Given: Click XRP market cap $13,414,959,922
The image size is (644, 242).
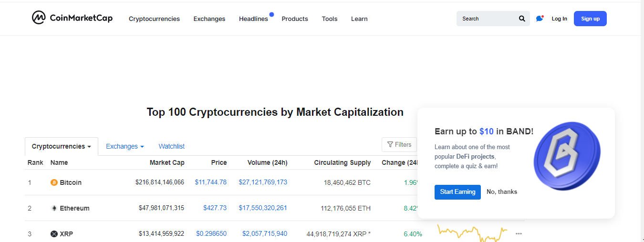Looking at the screenshot, I should click(x=161, y=234).
